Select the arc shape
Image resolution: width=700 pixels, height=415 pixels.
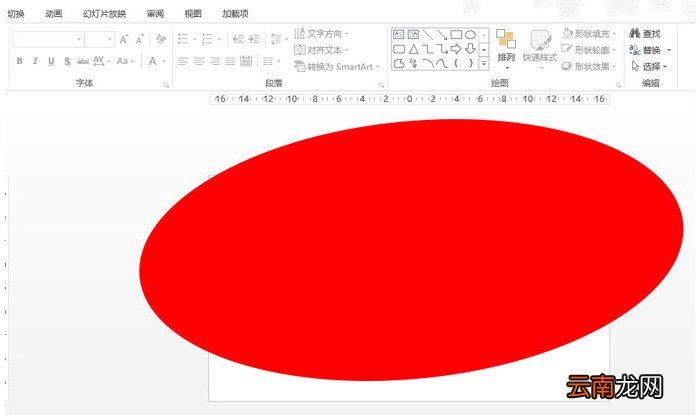(x=428, y=63)
